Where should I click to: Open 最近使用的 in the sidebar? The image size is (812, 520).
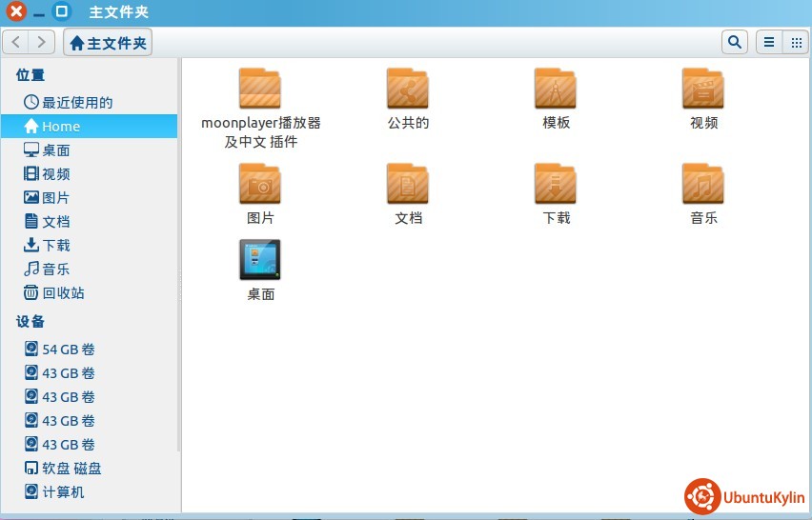tap(76, 103)
